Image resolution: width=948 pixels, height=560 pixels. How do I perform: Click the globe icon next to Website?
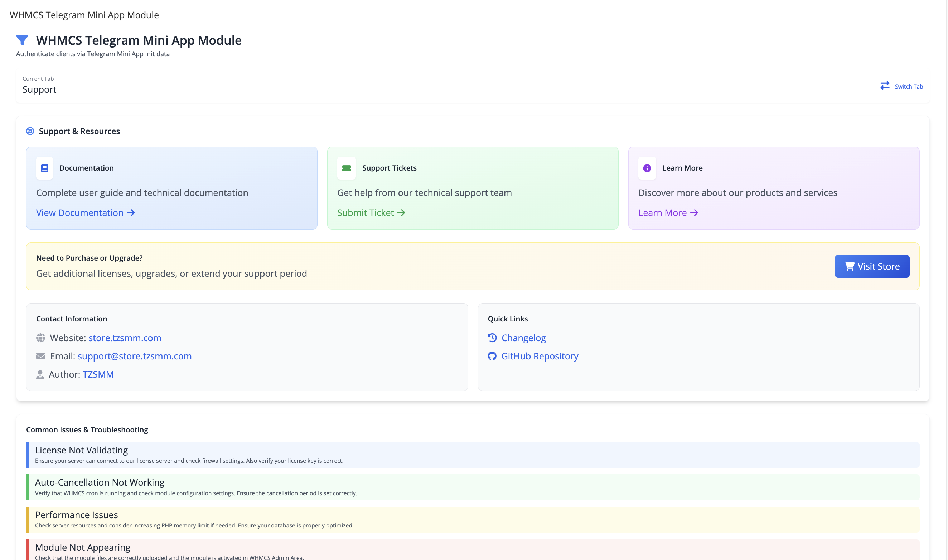(41, 338)
